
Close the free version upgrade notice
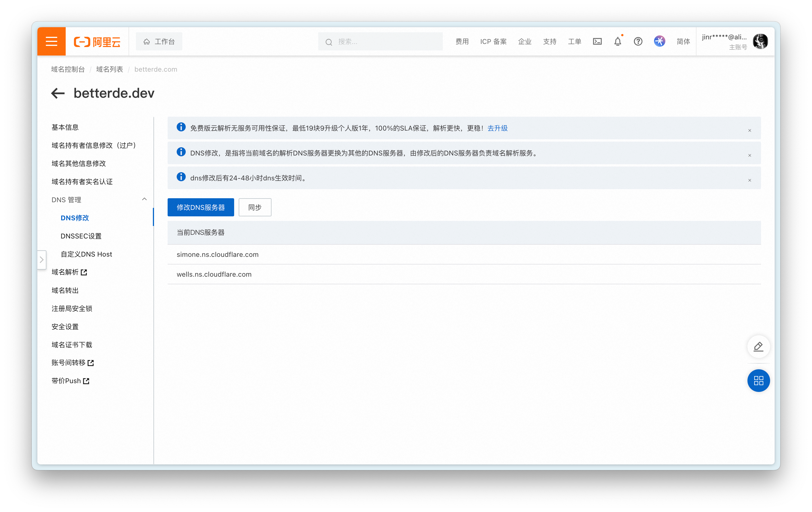[750, 131]
